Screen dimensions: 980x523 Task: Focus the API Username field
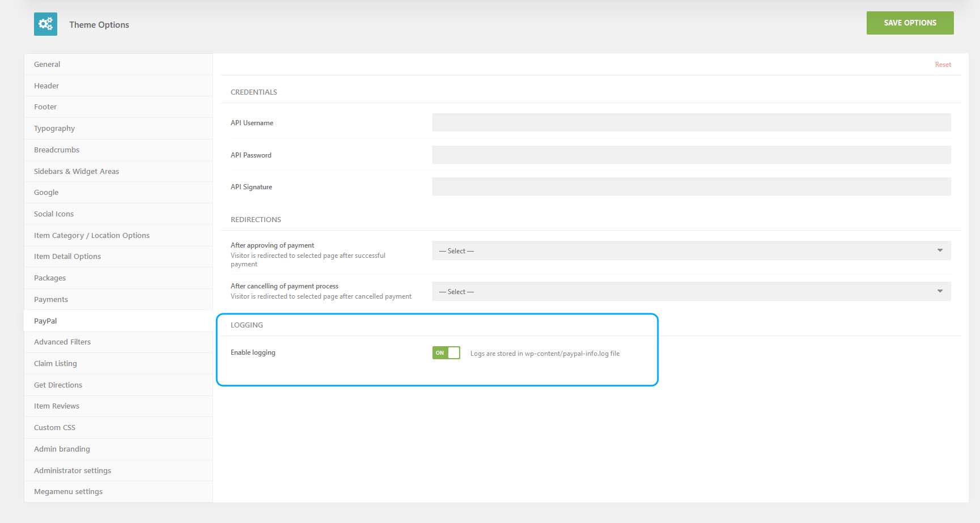(x=691, y=122)
